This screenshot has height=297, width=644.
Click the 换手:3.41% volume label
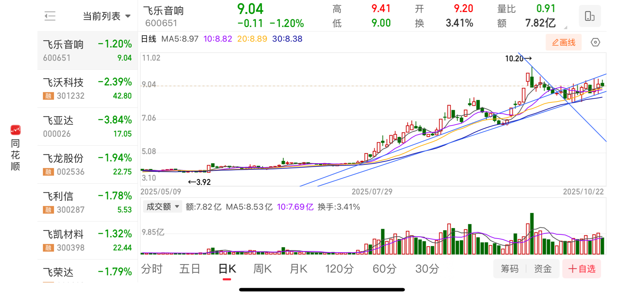[339, 207]
